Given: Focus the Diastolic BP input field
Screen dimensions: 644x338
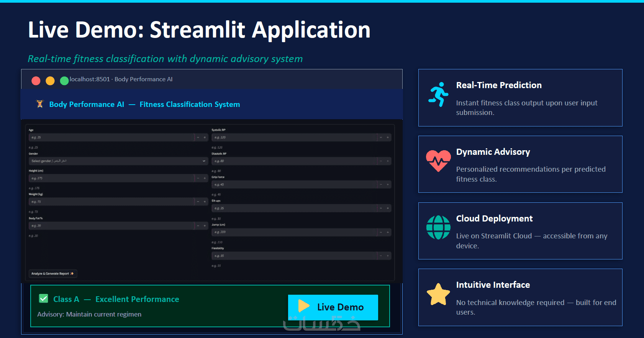Looking at the screenshot, I should point(295,161).
